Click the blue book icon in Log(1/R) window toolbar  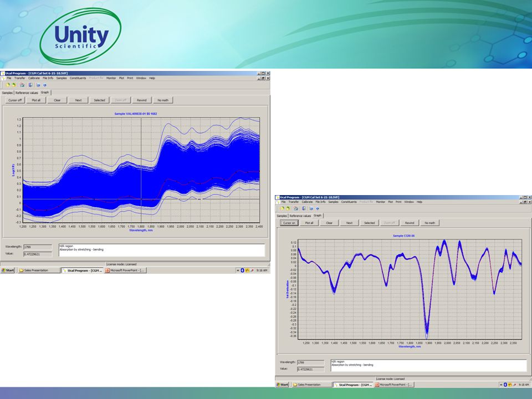pos(30,85)
